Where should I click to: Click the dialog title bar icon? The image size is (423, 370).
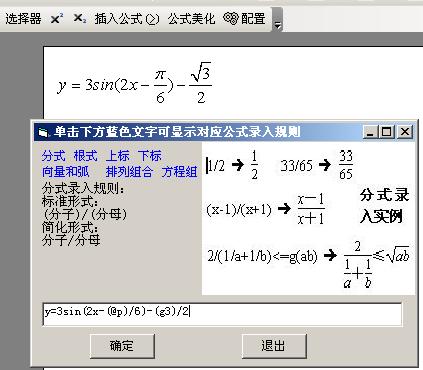pos(43,132)
